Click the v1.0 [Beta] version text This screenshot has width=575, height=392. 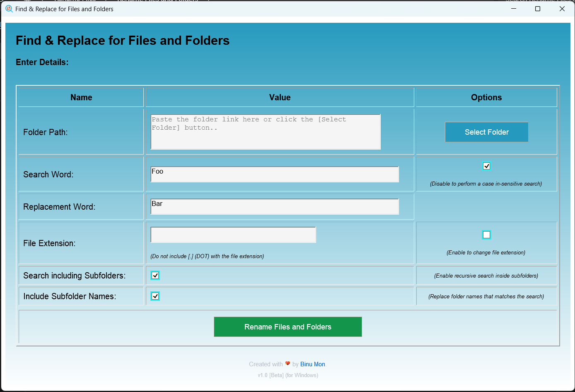(288, 375)
